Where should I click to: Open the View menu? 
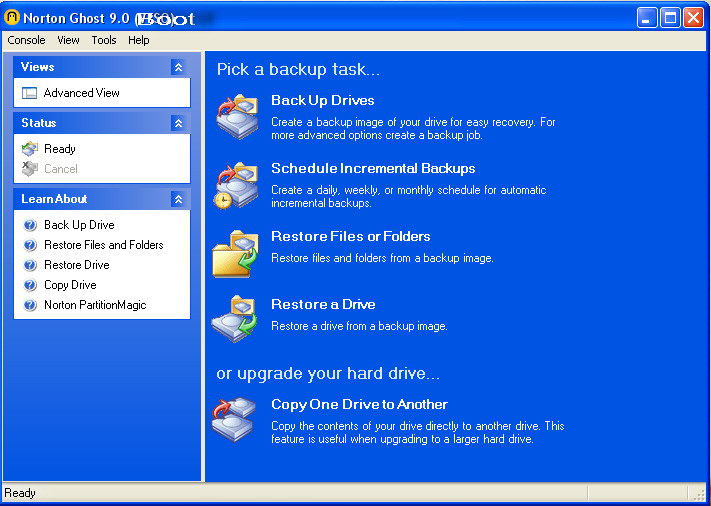pos(68,40)
